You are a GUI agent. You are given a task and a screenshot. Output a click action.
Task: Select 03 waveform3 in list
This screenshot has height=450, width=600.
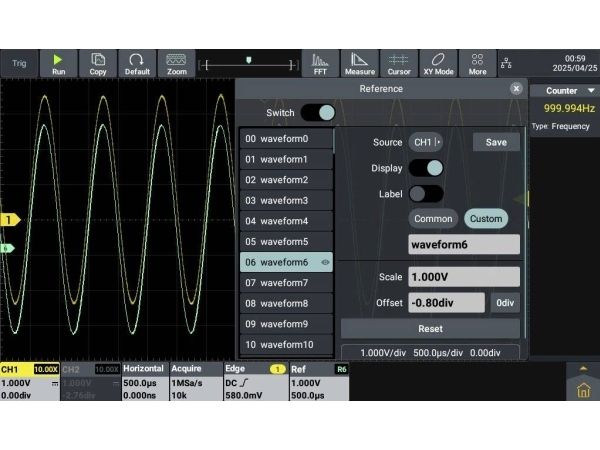point(286,201)
